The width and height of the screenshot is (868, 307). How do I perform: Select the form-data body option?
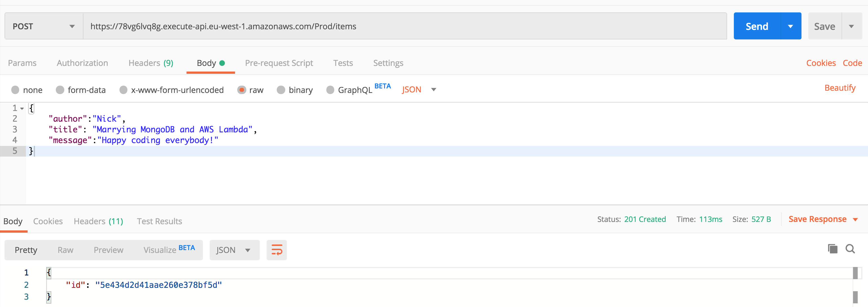click(x=60, y=90)
